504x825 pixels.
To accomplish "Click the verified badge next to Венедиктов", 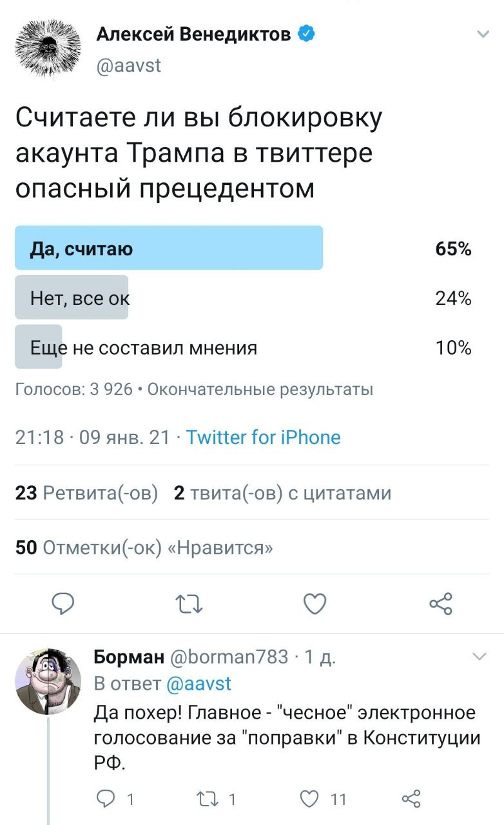I will point(306,34).
